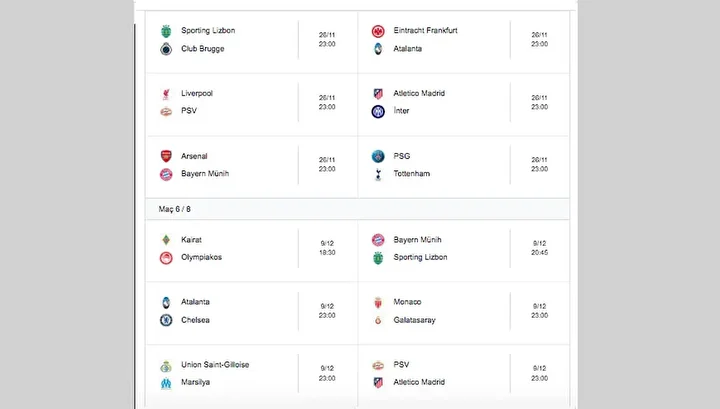Click the Galatasaray crest icon
The width and height of the screenshot is (720, 409).
(x=378, y=320)
